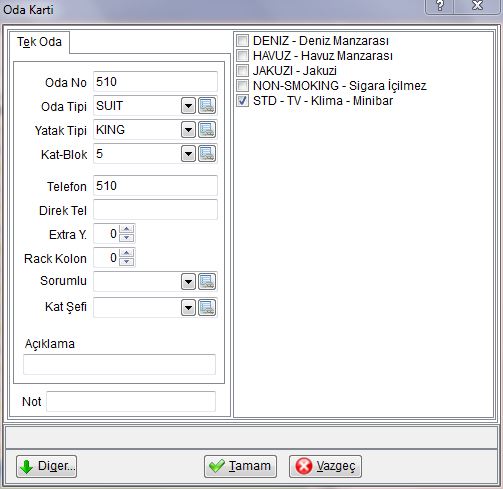Check the JAKUZI - Jakuzi option
Screen dimensions: 503x489
(242, 70)
